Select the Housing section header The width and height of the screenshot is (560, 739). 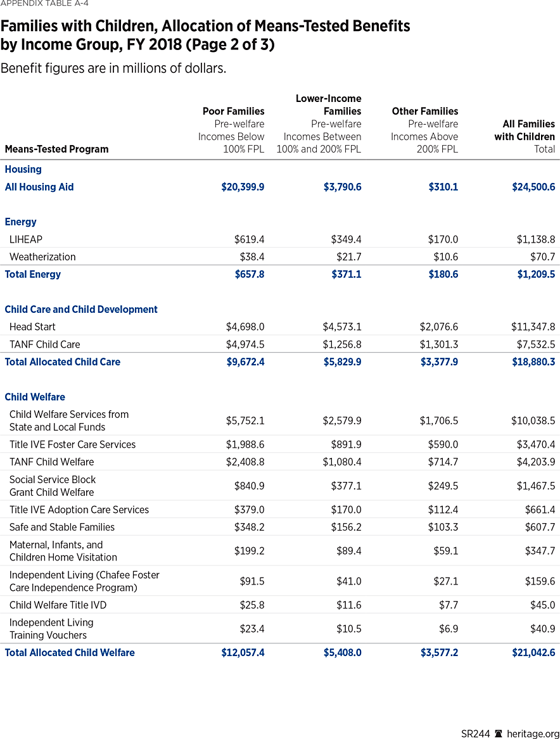tap(23, 169)
